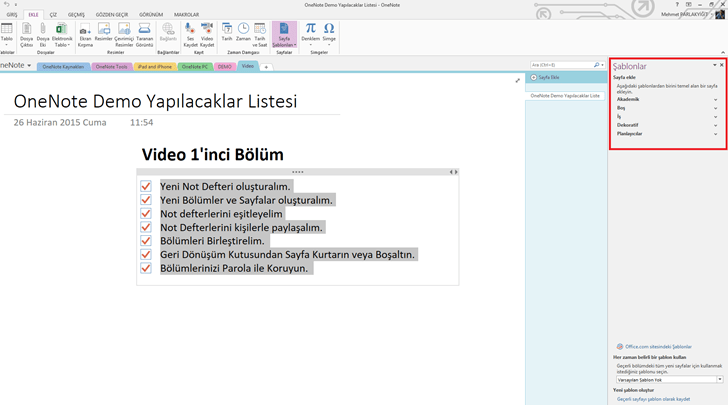Expand the page to full view
Screen dimensions: 728x405
click(x=518, y=81)
